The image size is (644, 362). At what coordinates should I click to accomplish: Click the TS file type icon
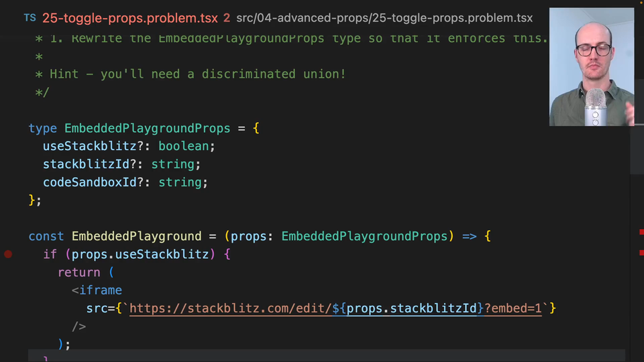coord(30,18)
